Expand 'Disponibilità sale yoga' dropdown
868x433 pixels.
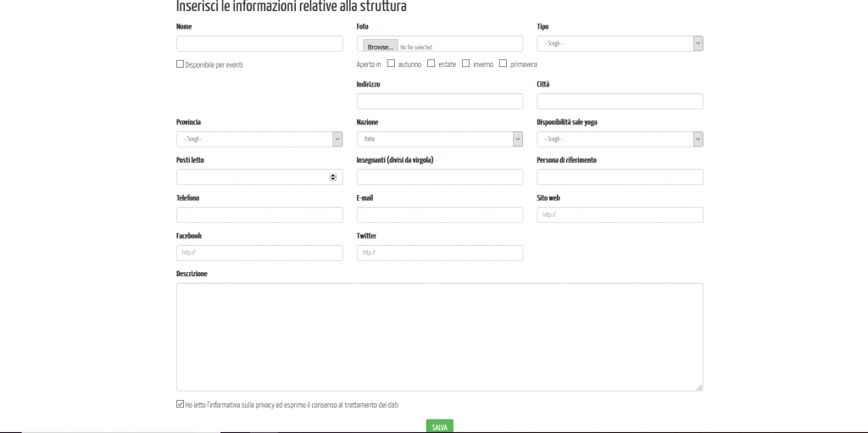(x=620, y=139)
